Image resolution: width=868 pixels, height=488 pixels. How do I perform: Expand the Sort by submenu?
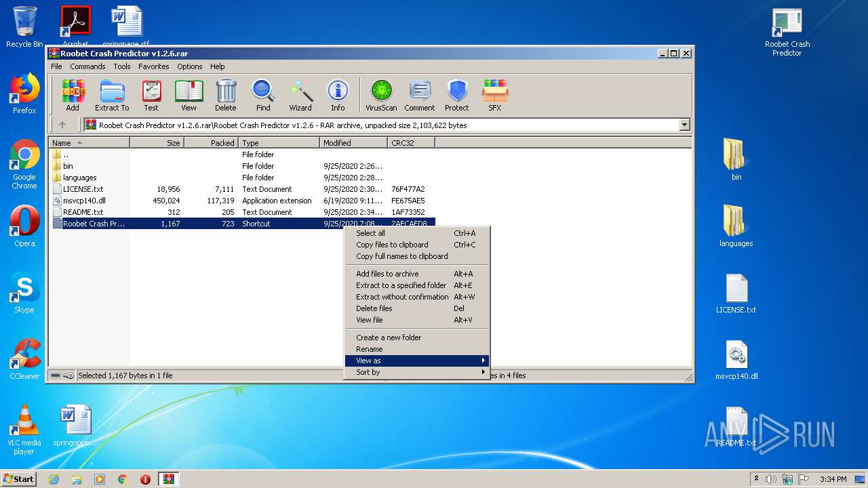(x=416, y=372)
